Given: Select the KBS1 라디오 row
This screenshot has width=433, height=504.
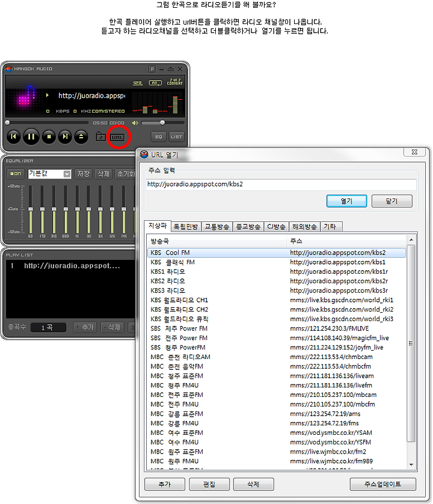Looking at the screenshot, I should (x=277, y=272).
